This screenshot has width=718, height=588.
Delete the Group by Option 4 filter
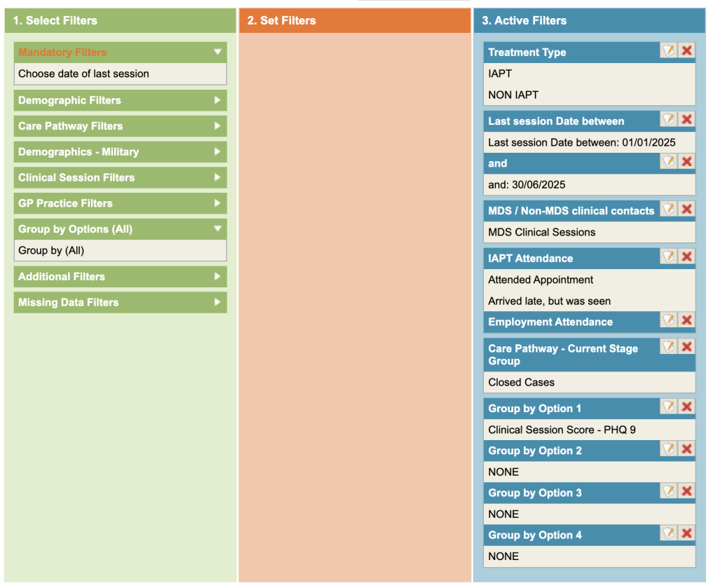pos(687,533)
